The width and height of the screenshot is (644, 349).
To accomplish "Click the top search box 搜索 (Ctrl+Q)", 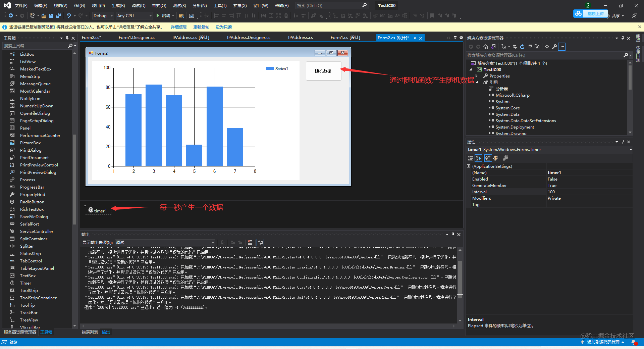I will (x=332, y=5).
